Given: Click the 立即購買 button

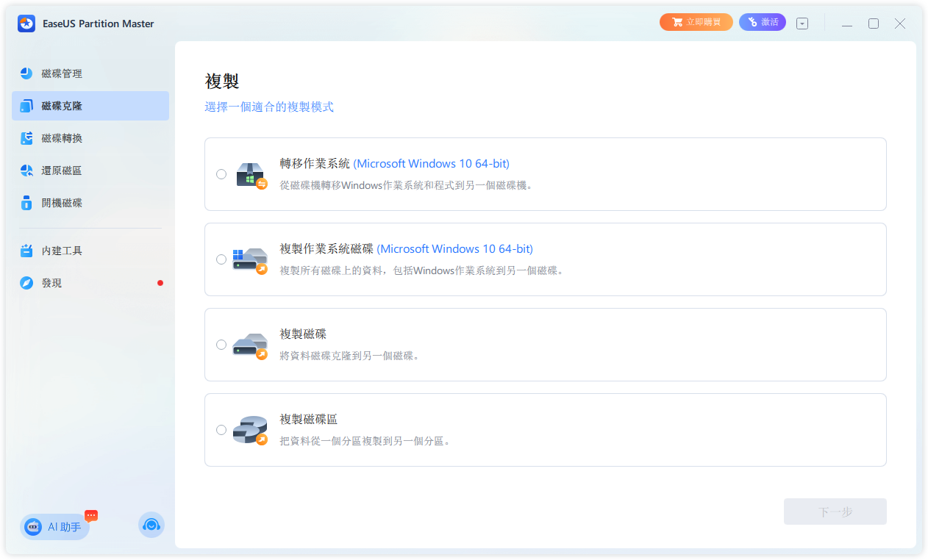Looking at the screenshot, I should 696,21.
